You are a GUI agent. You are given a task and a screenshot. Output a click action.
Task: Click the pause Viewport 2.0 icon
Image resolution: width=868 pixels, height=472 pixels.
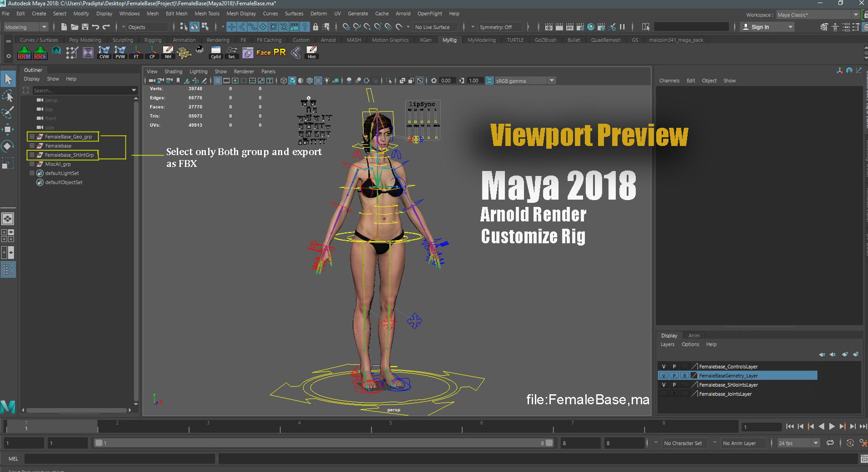pyautogui.click(x=622, y=27)
